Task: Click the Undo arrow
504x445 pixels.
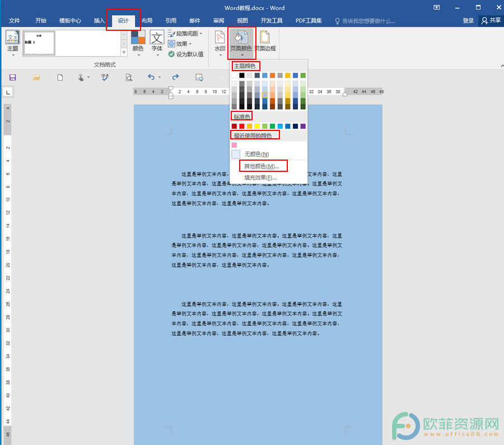Action: click(151, 77)
